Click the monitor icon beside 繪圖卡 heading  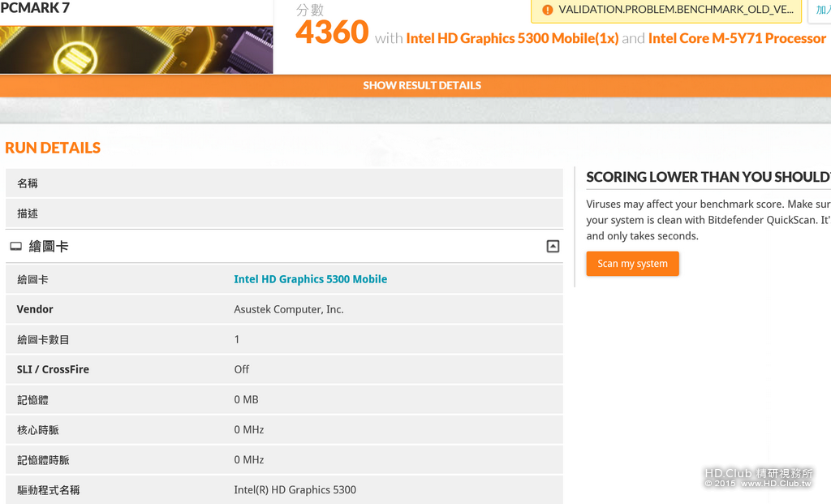click(16, 246)
